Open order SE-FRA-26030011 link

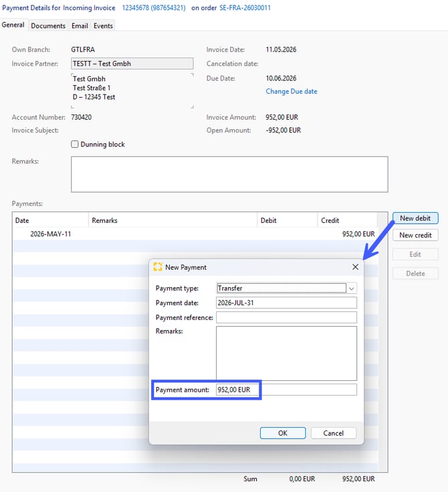tap(245, 8)
